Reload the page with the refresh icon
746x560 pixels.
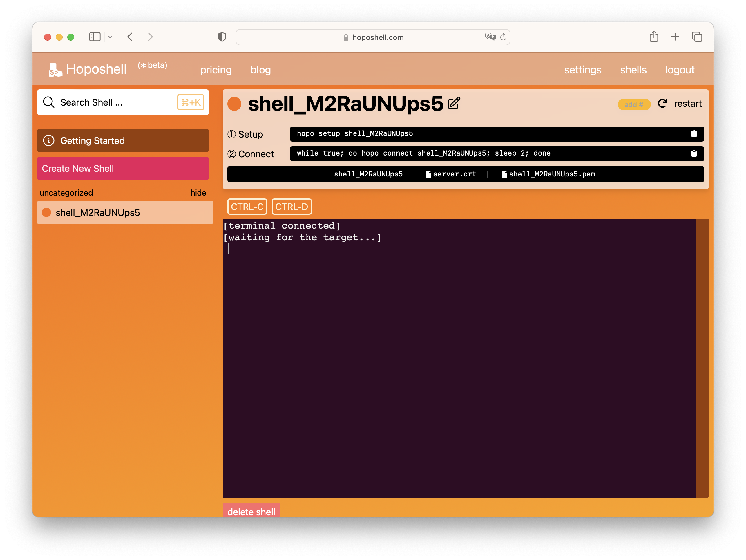(x=503, y=37)
